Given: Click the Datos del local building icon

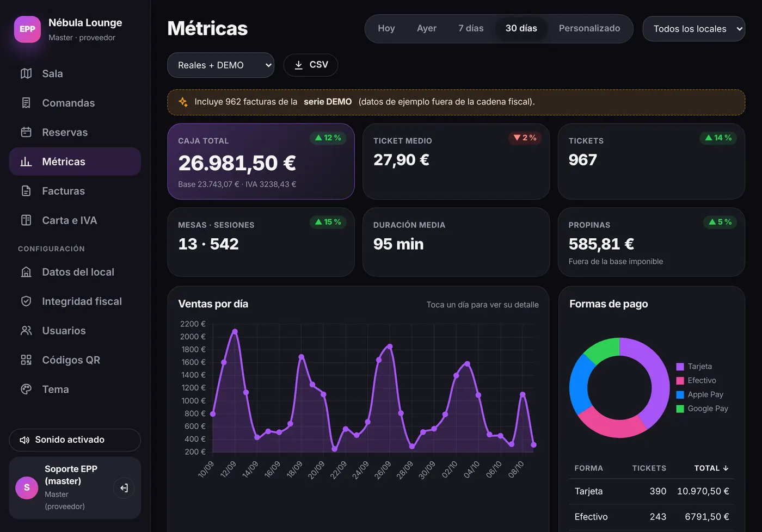Looking at the screenshot, I should (x=26, y=272).
